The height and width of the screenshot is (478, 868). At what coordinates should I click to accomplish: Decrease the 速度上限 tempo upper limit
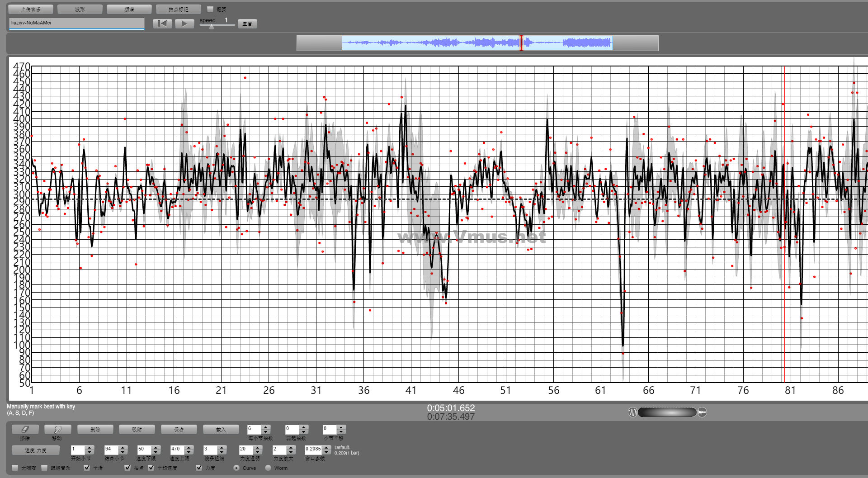pyautogui.click(x=190, y=452)
